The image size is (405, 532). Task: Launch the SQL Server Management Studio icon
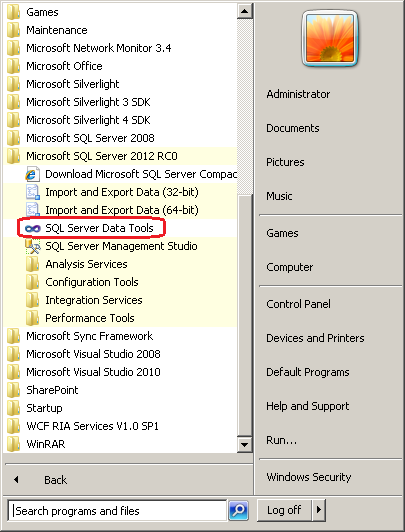click(33, 246)
